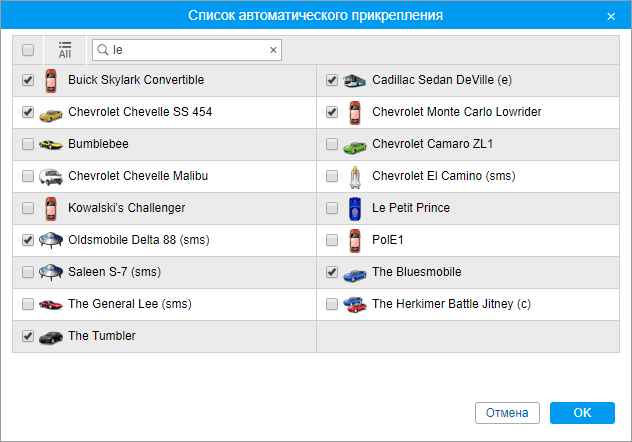Click the bus icon beside Cadillac Sedan DeVille
The height and width of the screenshot is (442, 632).
click(x=355, y=80)
